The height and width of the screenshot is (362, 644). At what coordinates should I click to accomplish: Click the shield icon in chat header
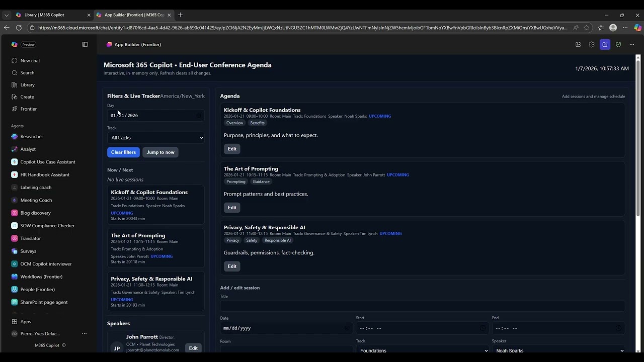click(618, 44)
